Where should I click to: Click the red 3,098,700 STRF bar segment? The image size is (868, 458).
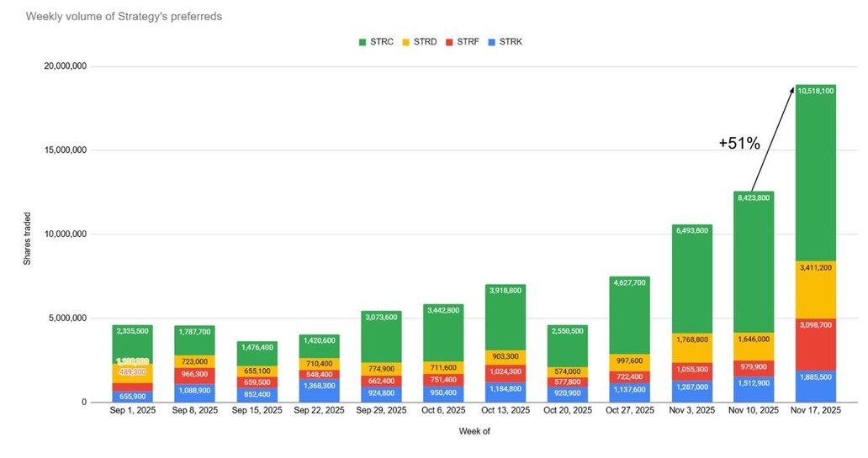815,345
